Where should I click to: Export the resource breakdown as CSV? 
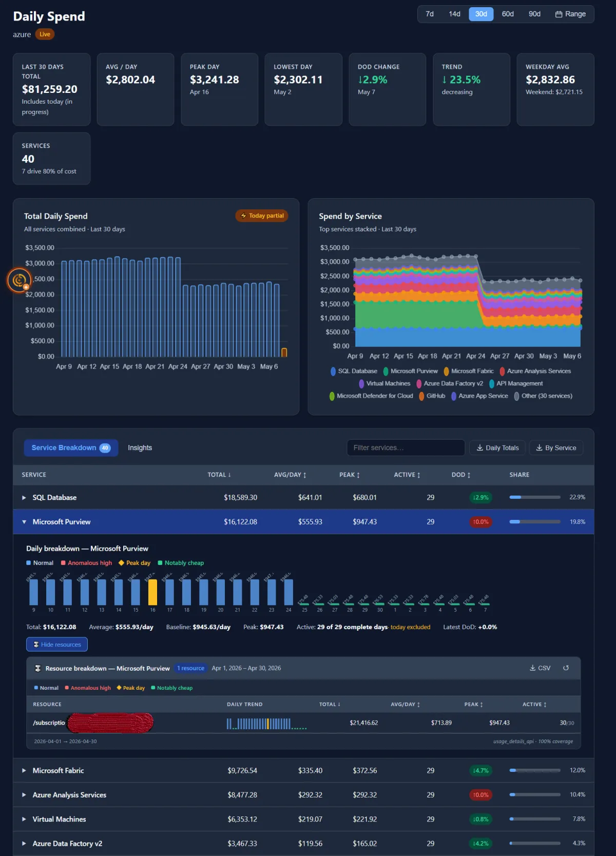click(x=540, y=668)
